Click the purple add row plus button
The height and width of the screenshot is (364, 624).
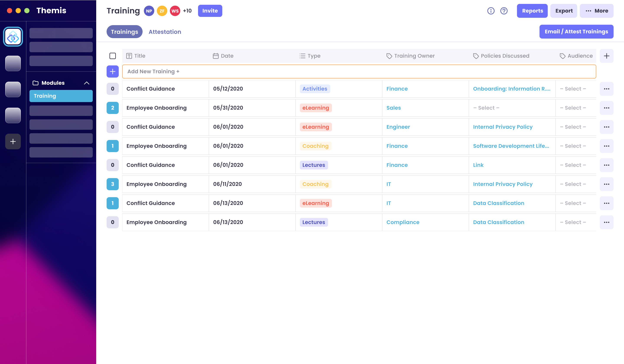112,71
